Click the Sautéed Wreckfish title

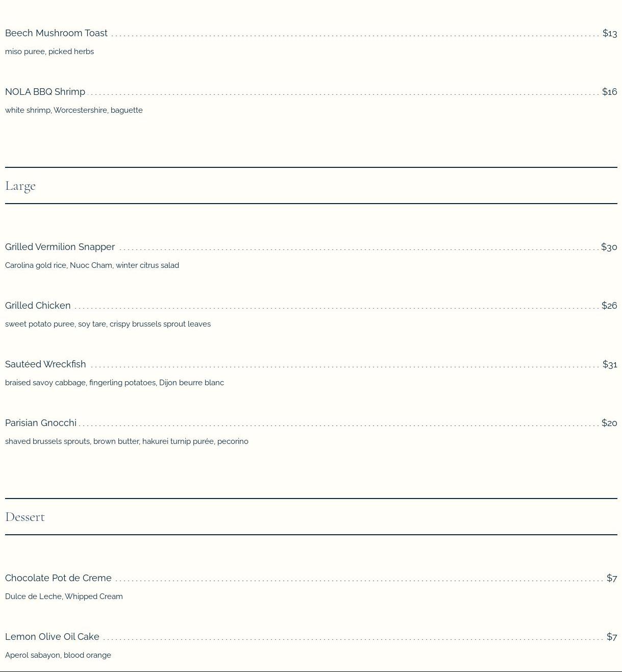[45, 364]
